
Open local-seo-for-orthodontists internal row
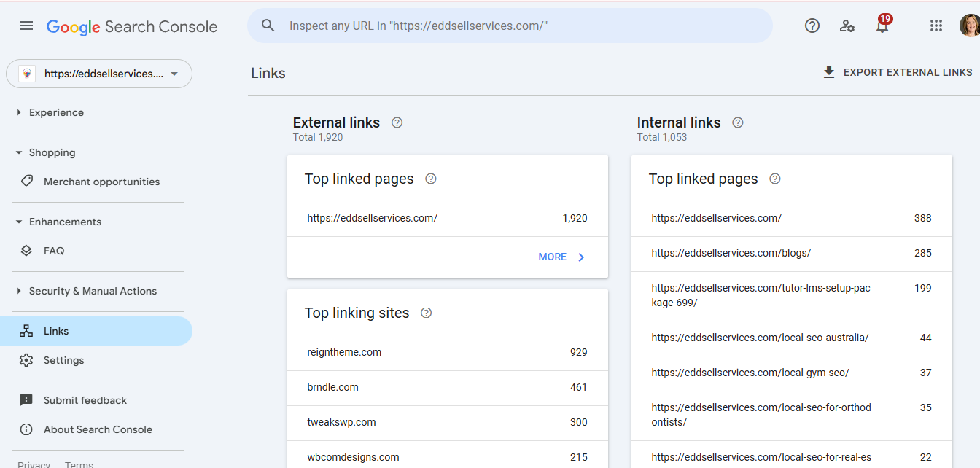point(792,415)
